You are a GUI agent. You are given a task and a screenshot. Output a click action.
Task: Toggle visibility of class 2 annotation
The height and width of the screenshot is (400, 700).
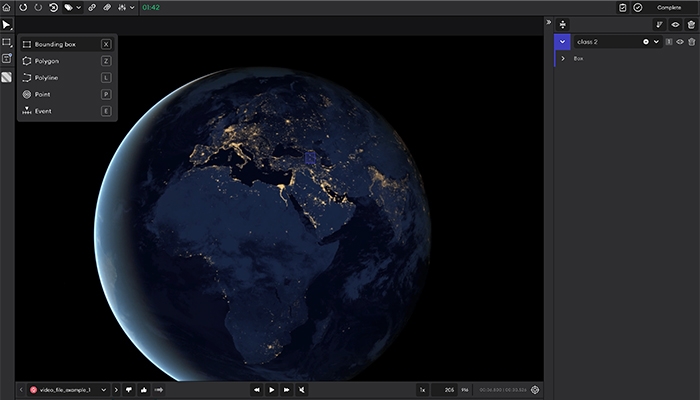[680, 42]
